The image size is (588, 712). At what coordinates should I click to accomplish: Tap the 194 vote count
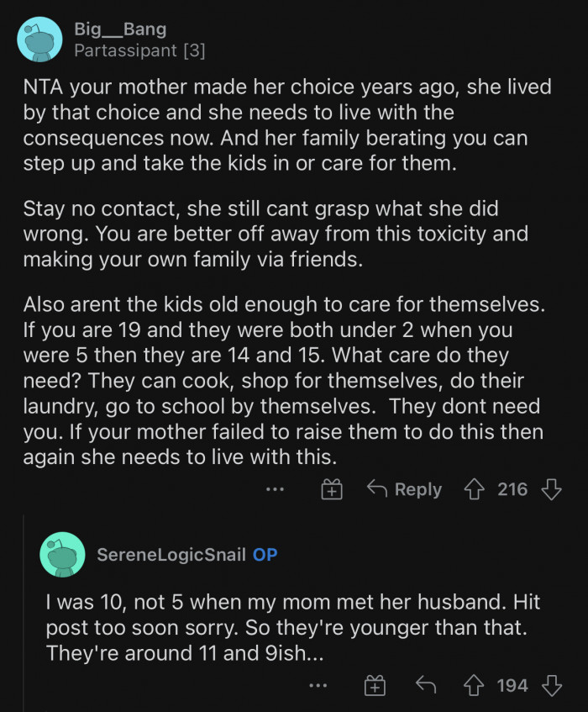[x=512, y=687]
